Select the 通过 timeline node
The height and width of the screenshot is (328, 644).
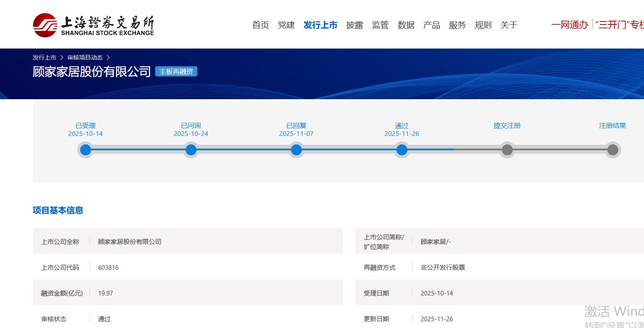coord(402,150)
